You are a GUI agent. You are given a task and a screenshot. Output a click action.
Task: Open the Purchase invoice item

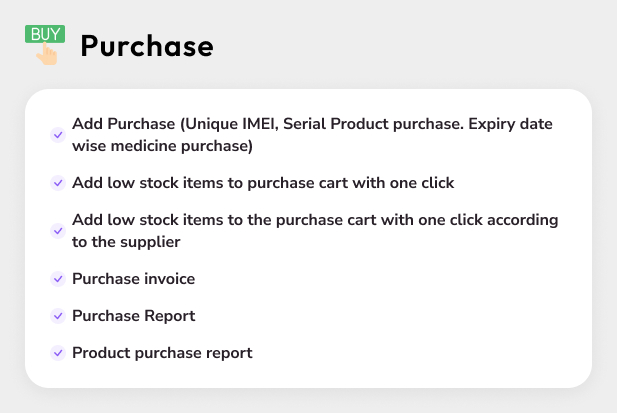point(133,279)
